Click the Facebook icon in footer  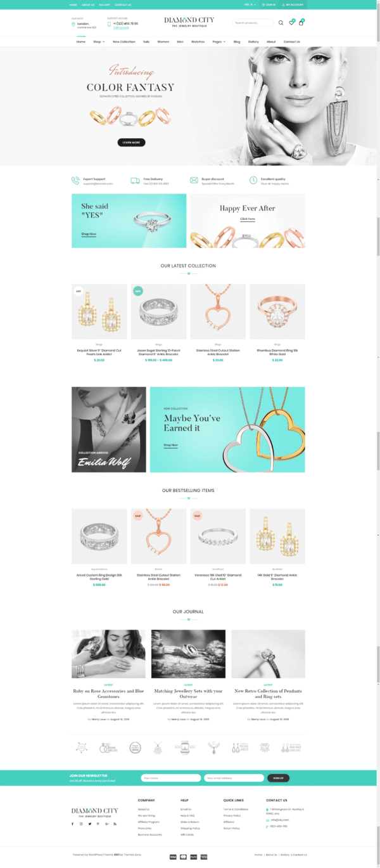tap(72, 824)
